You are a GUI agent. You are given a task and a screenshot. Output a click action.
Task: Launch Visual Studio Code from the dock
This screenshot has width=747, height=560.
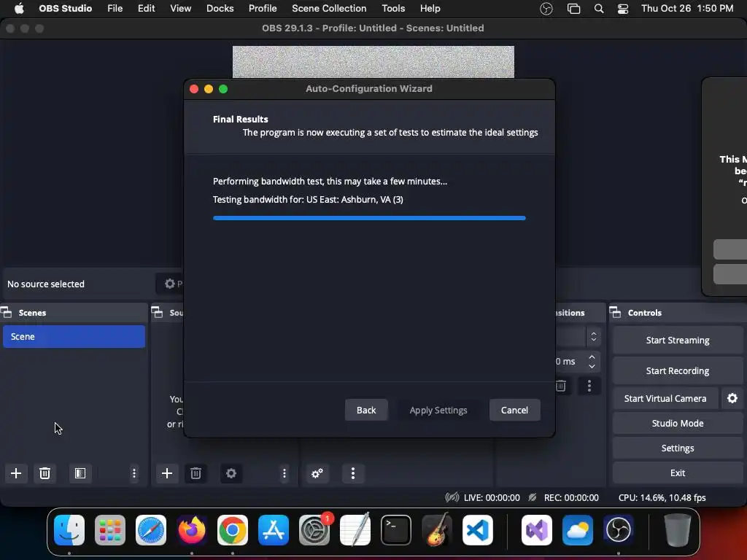coord(477,530)
